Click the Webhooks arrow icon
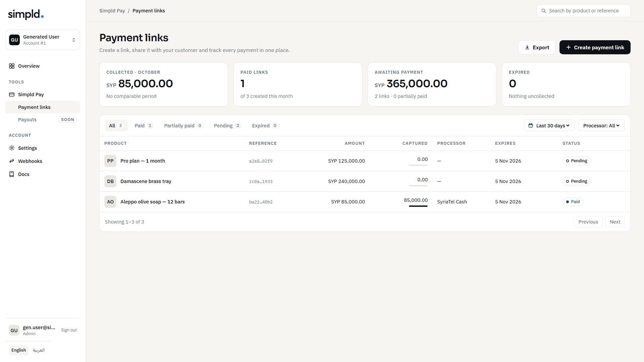The height and width of the screenshot is (362, 644). click(12, 161)
